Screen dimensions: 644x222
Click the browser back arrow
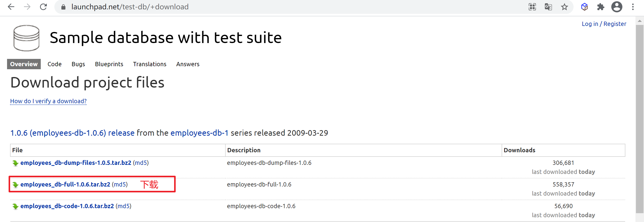(11, 7)
